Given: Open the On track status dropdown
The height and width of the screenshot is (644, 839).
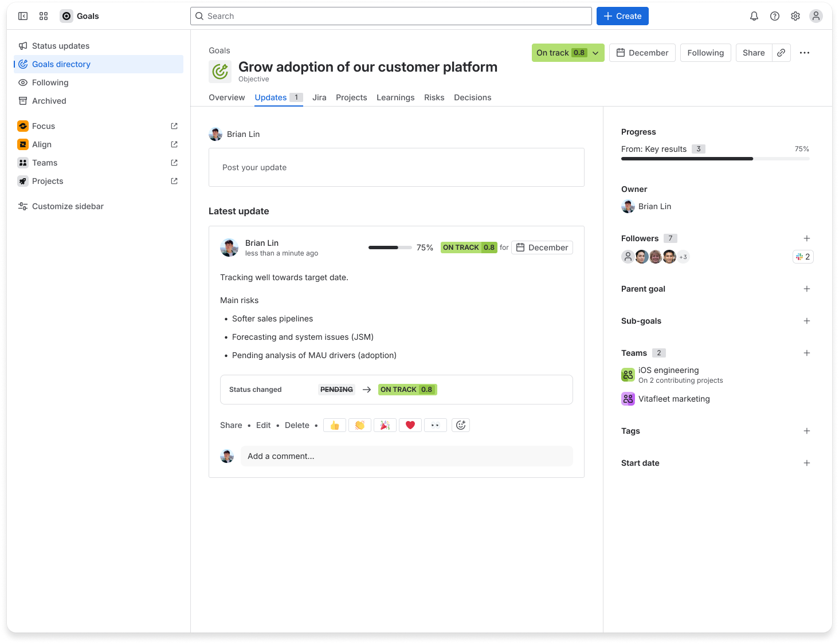Looking at the screenshot, I should tap(567, 52).
